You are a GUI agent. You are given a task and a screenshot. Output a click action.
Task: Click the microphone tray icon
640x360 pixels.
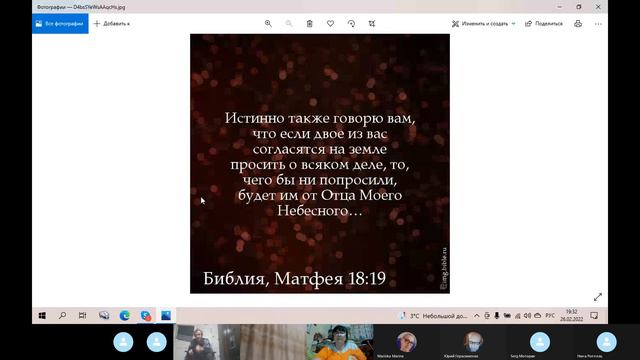(497, 316)
